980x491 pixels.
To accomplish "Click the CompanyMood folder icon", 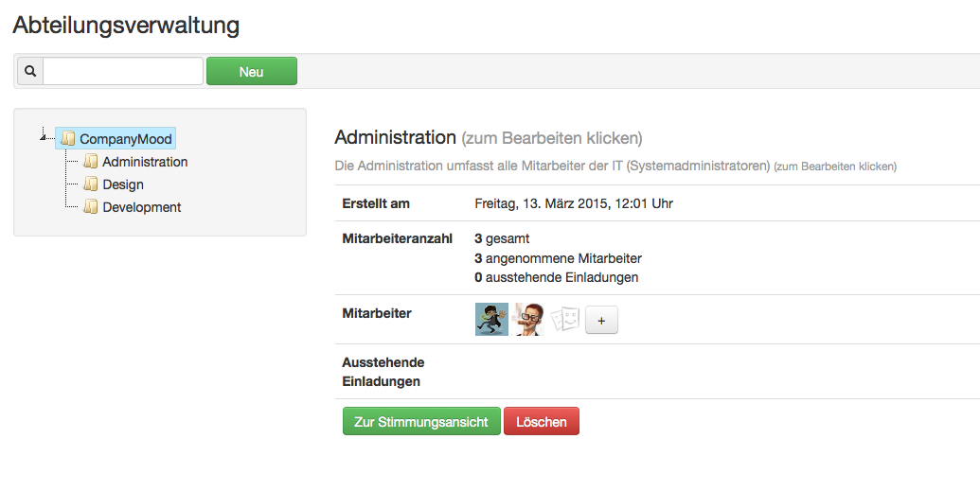I will [67, 139].
